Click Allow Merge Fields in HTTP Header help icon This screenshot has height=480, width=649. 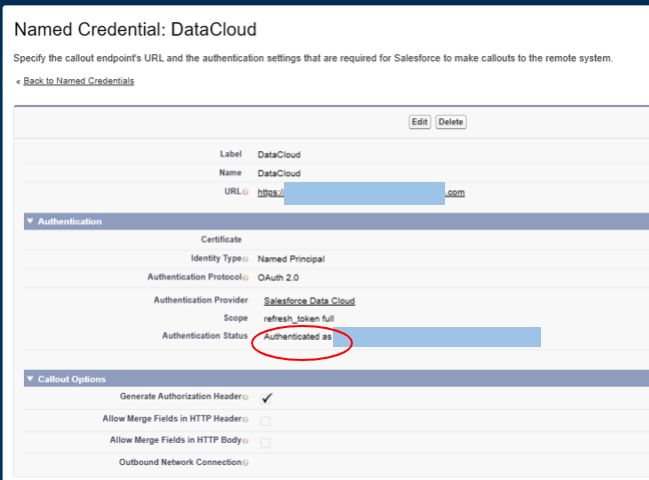point(245,420)
